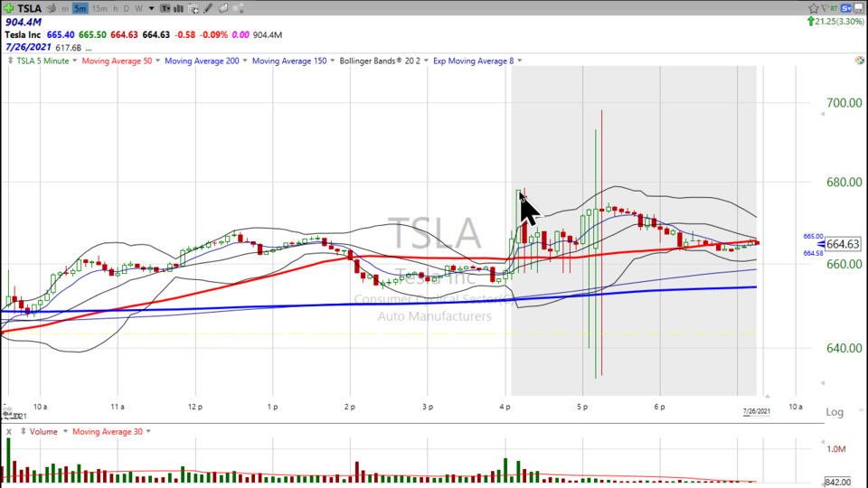Click the 617.6B market cap value
The width and height of the screenshot is (868, 488).
tap(68, 48)
